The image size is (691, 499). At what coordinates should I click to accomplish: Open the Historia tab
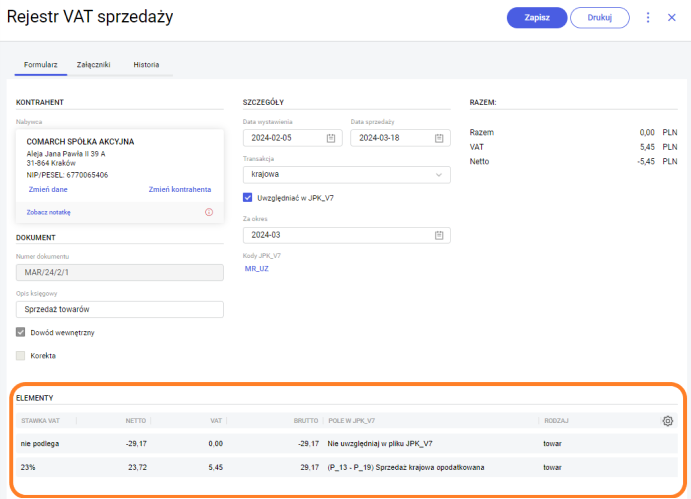(x=146, y=65)
